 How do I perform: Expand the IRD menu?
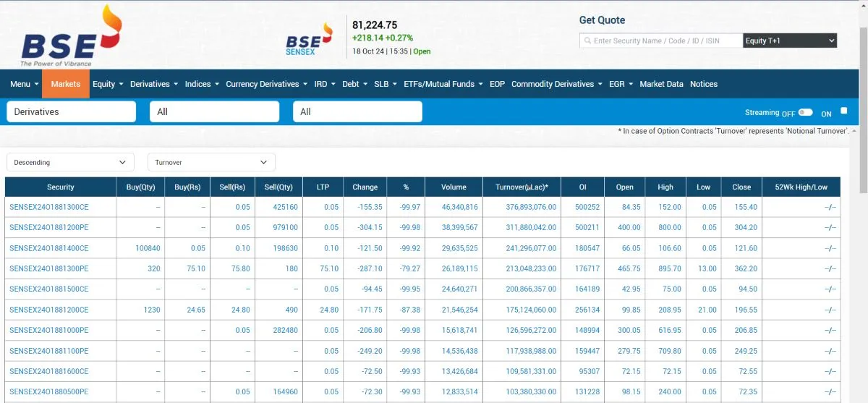325,84
